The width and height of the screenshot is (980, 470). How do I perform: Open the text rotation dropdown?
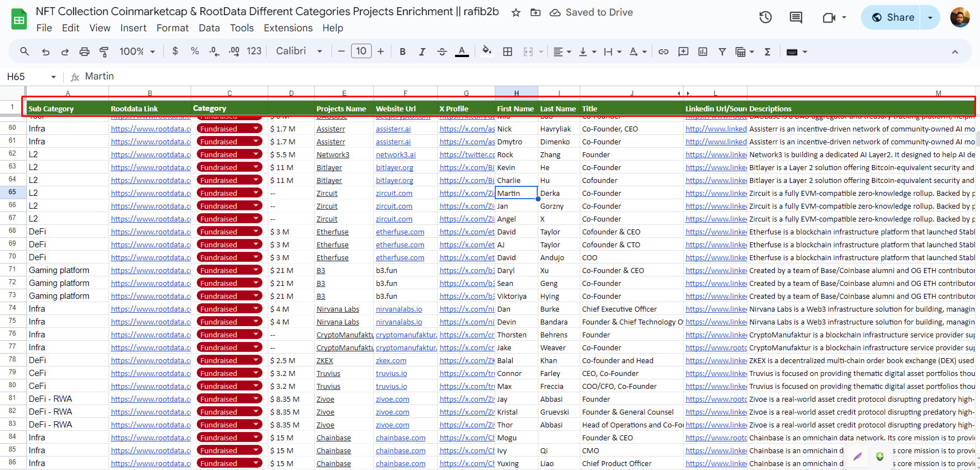tap(637, 51)
